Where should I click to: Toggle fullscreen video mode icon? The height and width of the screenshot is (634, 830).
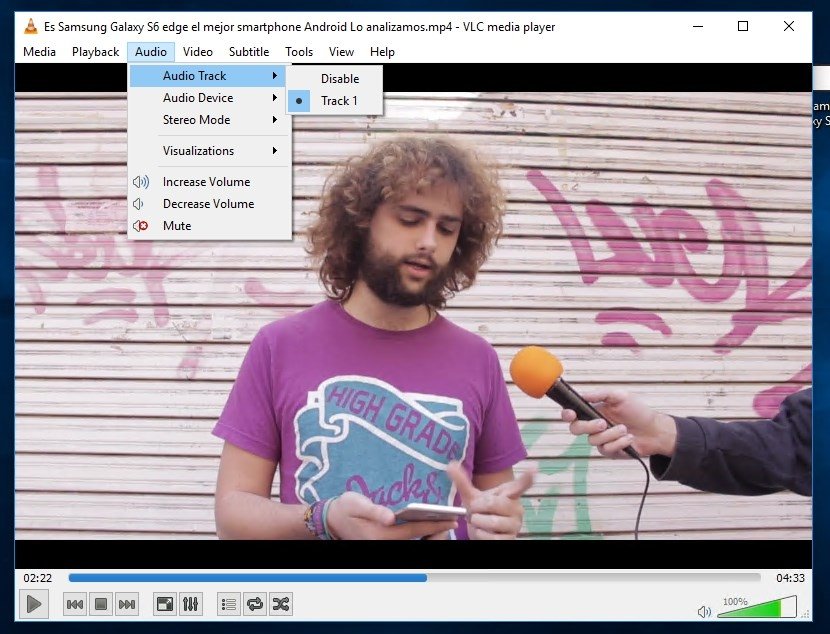click(165, 604)
